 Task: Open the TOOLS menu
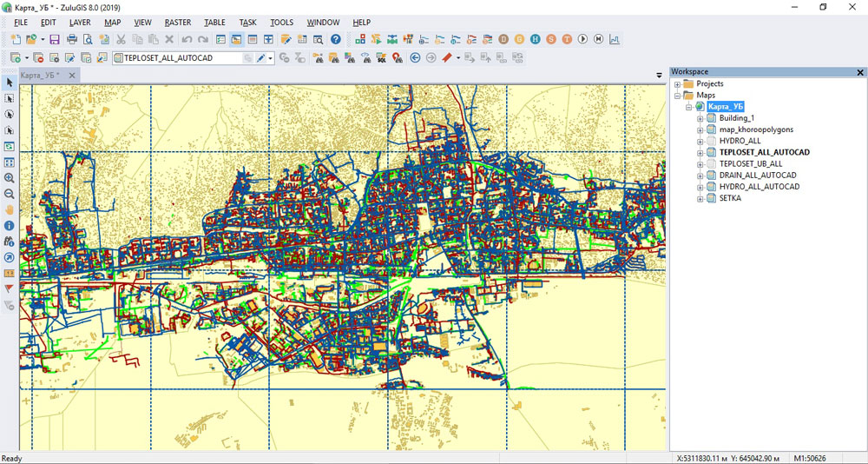(281, 22)
